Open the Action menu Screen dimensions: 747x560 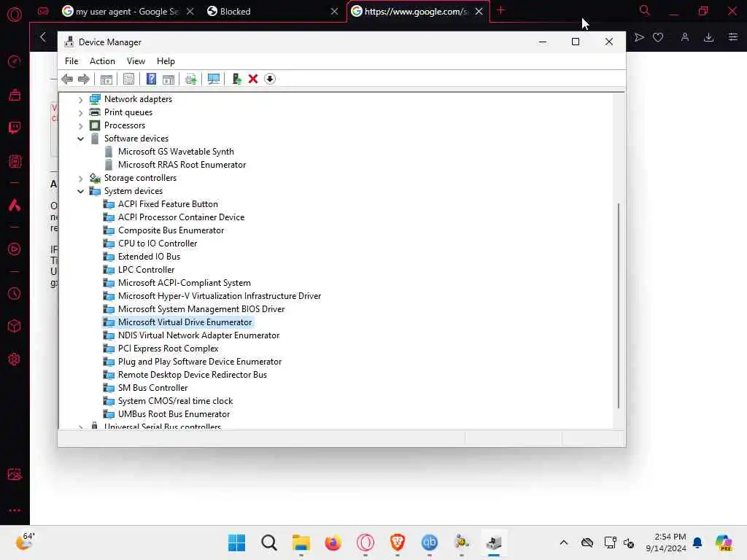pyautogui.click(x=102, y=61)
